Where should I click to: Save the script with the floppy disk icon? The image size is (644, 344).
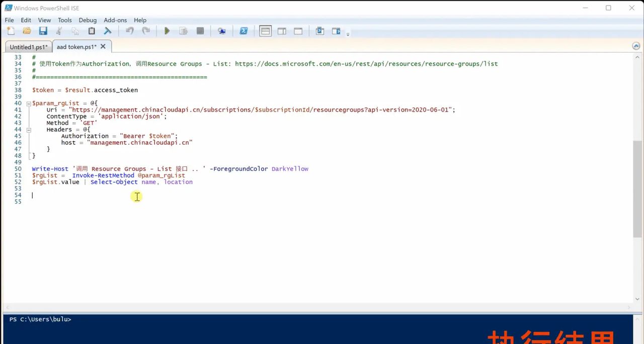[x=43, y=31]
